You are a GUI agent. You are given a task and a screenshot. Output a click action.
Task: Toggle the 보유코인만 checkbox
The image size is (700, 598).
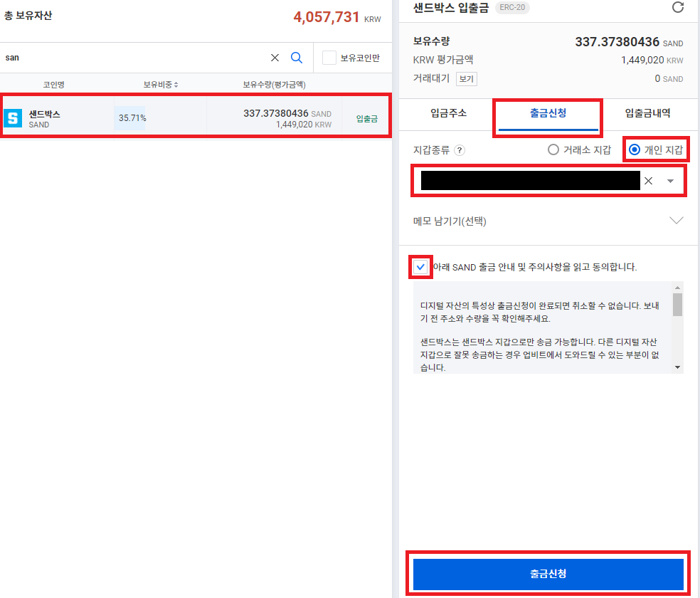pyautogui.click(x=329, y=58)
